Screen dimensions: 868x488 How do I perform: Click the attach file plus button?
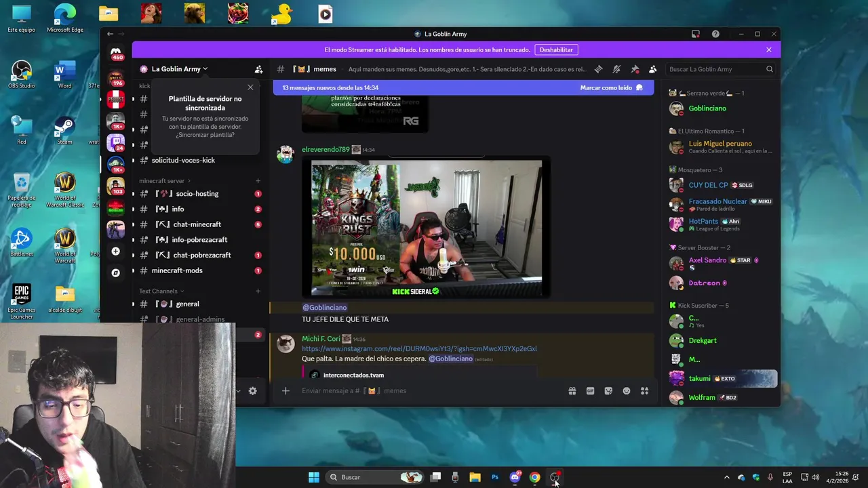[285, 390]
